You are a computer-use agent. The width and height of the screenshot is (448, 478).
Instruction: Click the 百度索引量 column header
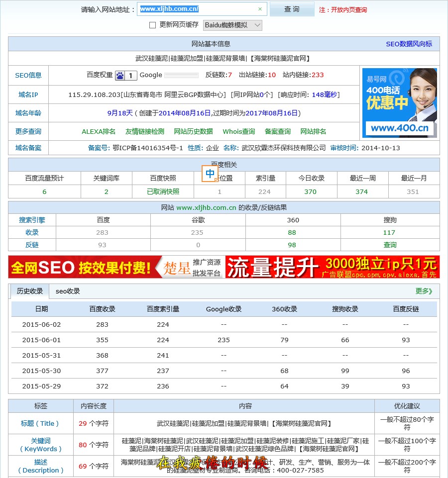coord(163,309)
